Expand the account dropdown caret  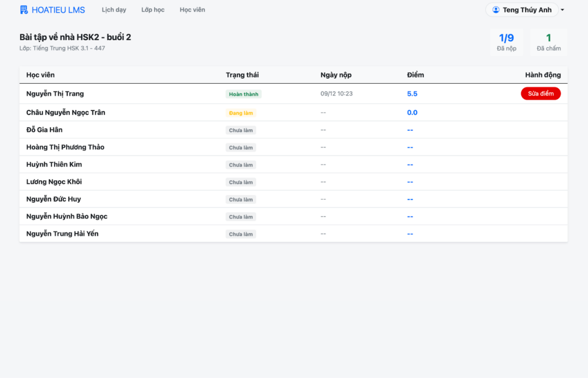coord(563,10)
